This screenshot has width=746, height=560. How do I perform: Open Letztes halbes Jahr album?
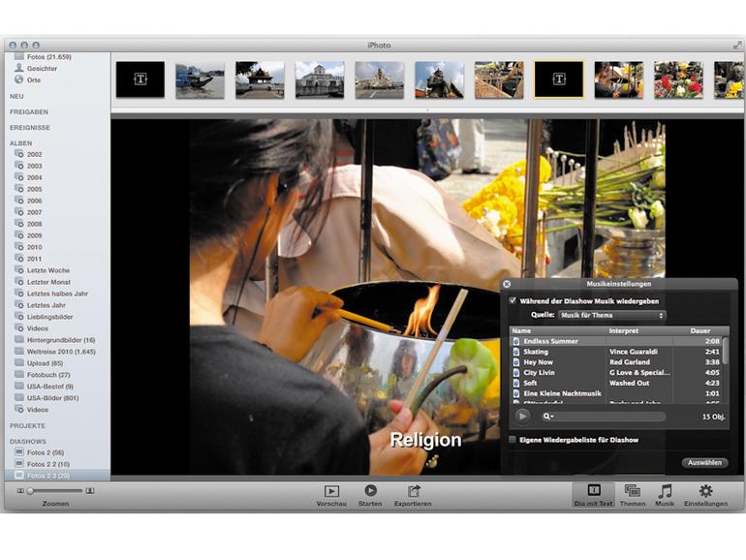[57, 294]
